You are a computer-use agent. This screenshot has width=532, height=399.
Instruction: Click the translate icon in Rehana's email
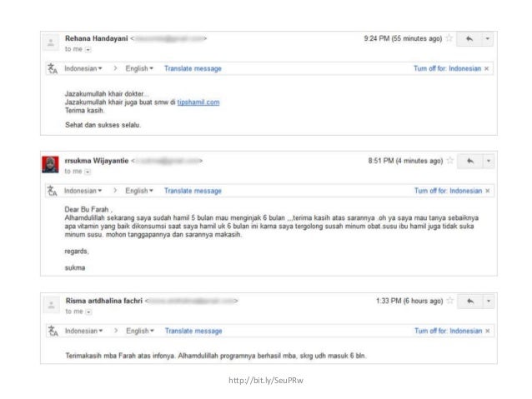(52, 68)
